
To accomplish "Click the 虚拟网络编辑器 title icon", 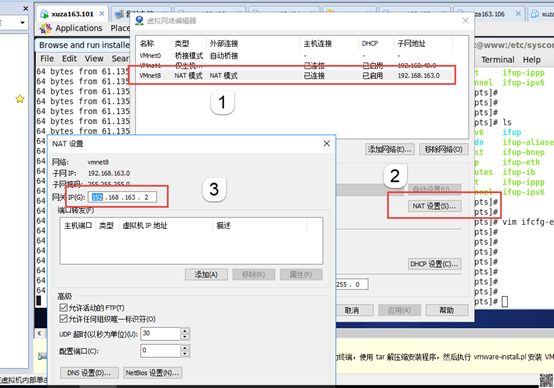I will (x=140, y=20).
